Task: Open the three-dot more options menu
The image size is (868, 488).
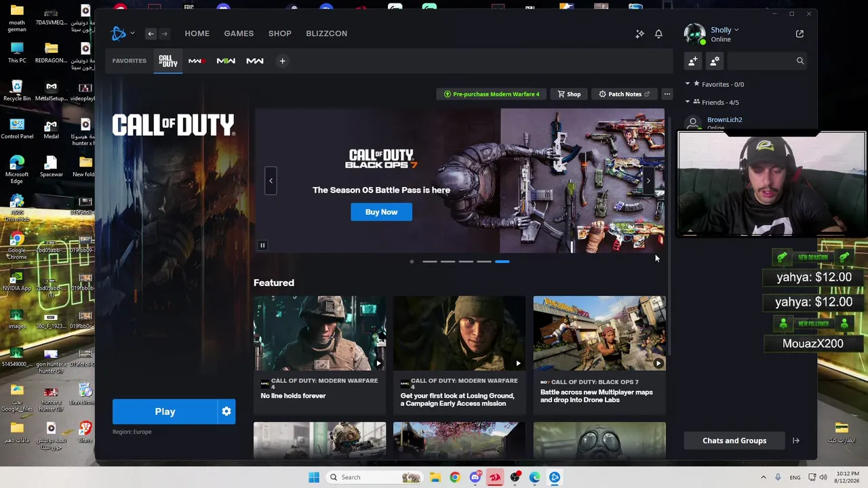Action: 667,94
